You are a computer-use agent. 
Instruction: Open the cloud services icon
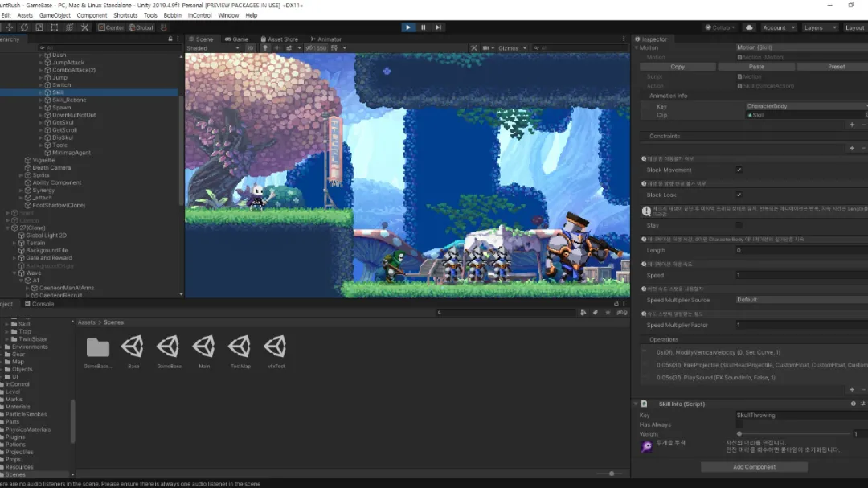click(749, 27)
